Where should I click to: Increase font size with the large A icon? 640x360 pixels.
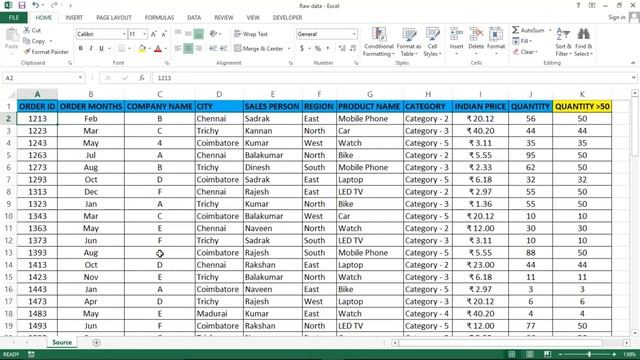[154, 34]
